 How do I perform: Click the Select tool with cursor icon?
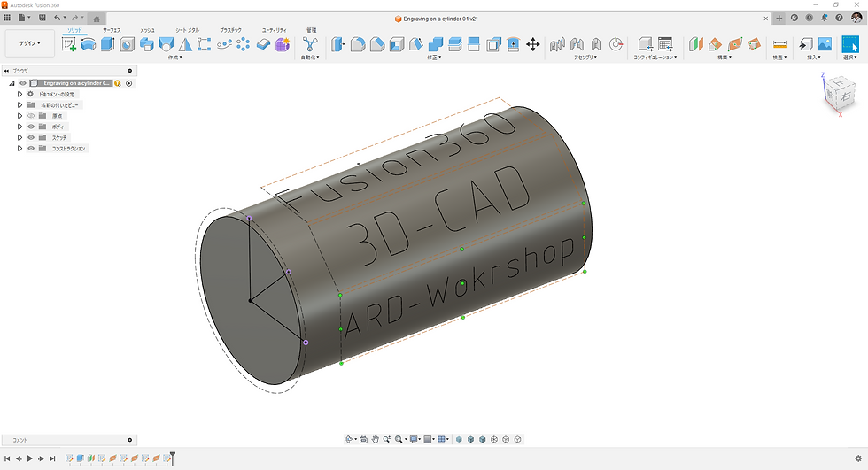(x=850, y=44)
